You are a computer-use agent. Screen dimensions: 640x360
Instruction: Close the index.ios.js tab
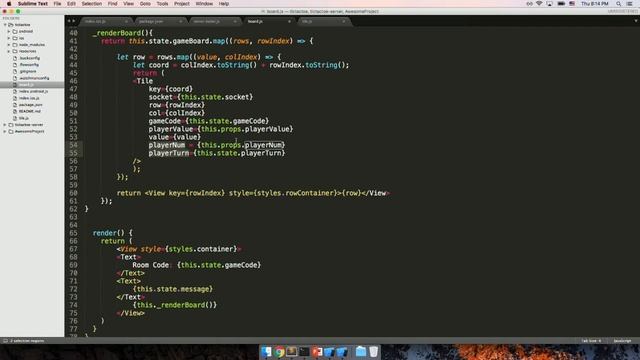(126, 21)
